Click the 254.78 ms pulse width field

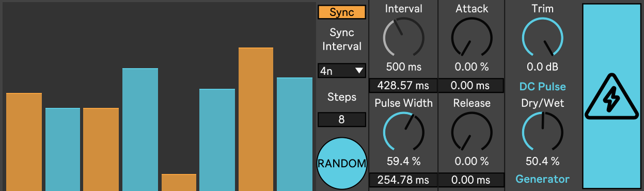coord(403,180)
